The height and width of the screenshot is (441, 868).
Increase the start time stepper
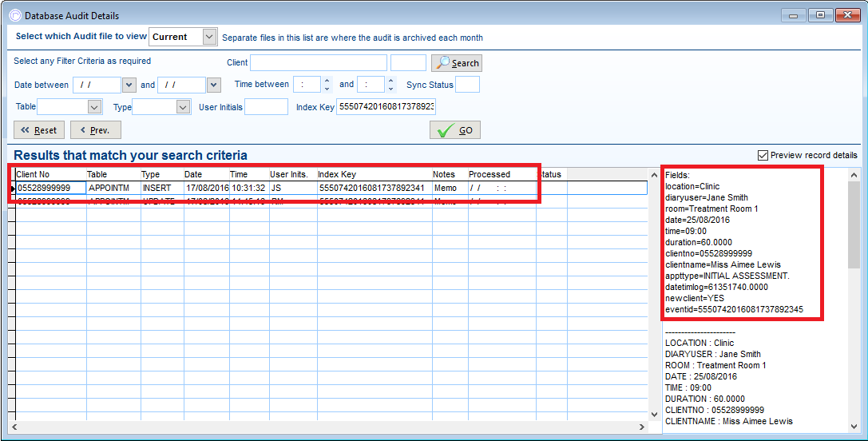(x=327, y=81)
